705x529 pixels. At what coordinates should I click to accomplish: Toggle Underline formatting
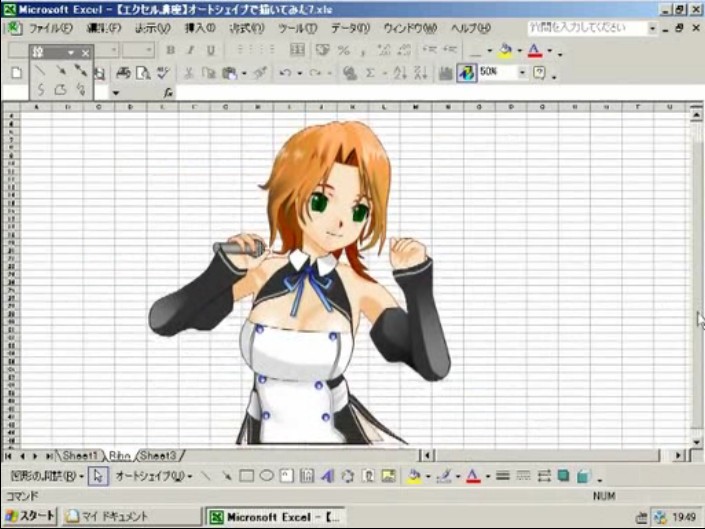pos(211,49)
